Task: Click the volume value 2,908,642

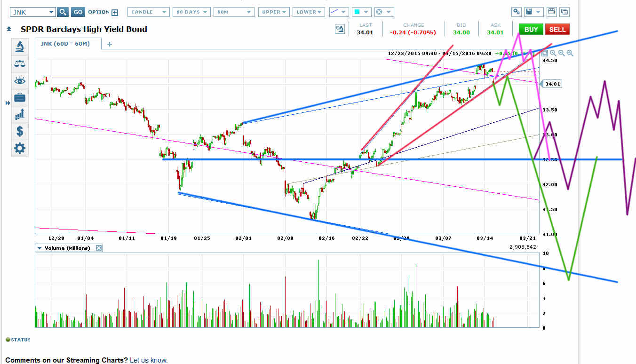Action: point(523,246)
